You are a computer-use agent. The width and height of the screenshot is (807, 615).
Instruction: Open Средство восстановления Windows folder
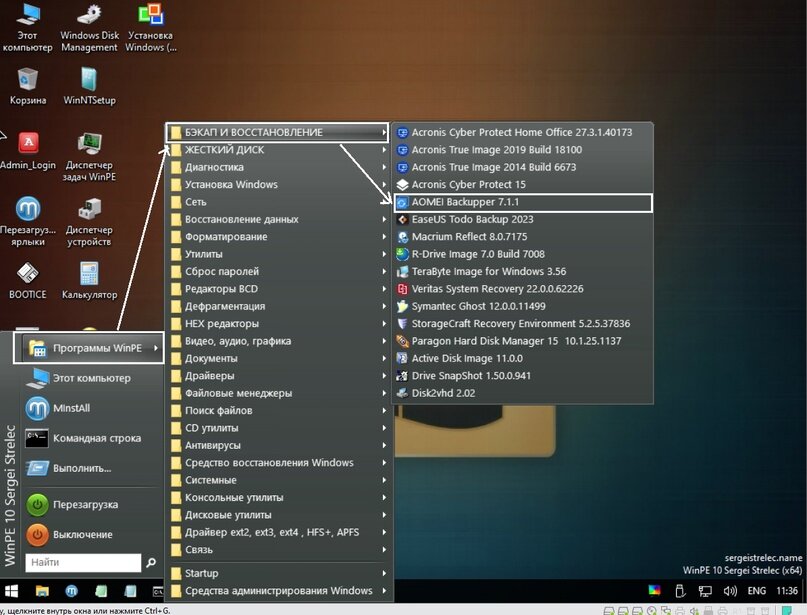278,463
